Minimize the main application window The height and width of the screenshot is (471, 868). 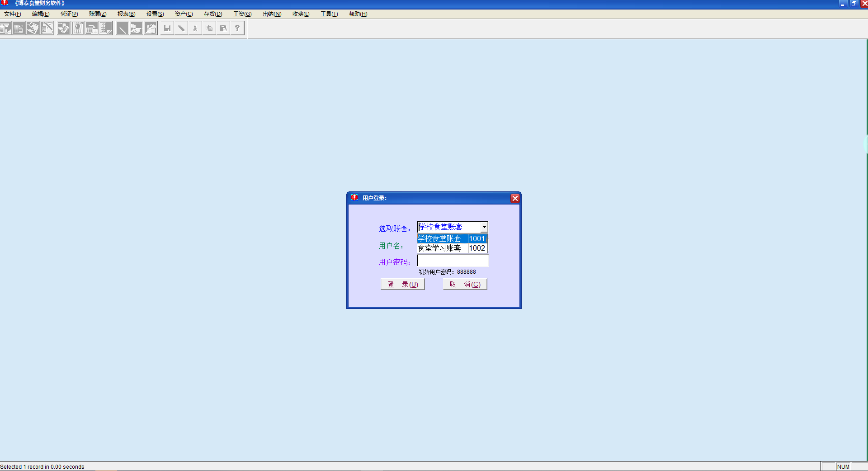coord(842,4)
